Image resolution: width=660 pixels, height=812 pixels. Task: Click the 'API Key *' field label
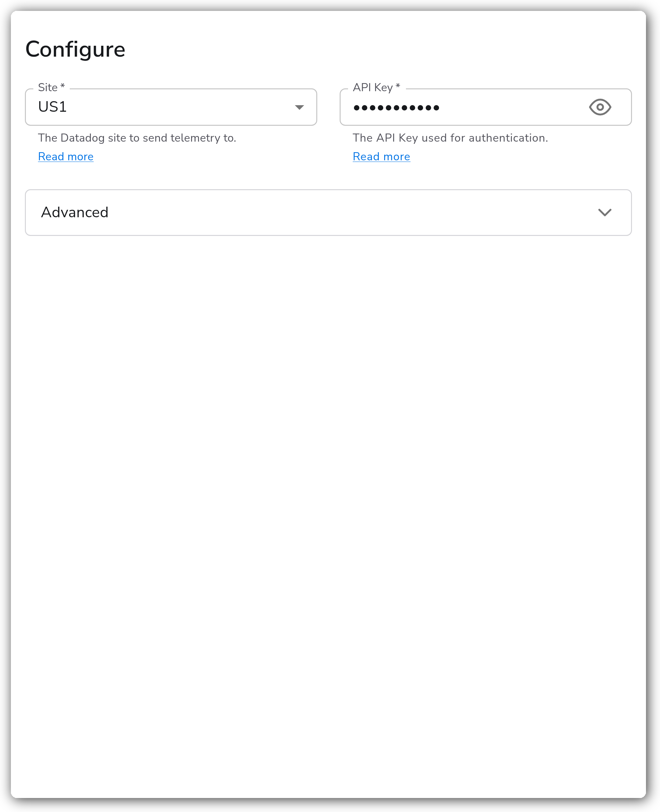pos(376,87)
